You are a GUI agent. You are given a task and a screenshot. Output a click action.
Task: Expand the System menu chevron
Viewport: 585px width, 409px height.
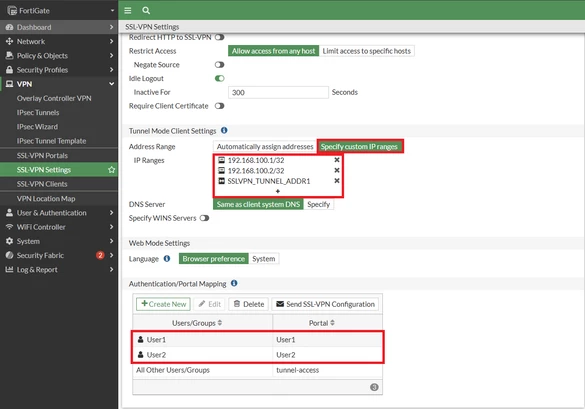[111, 241]
